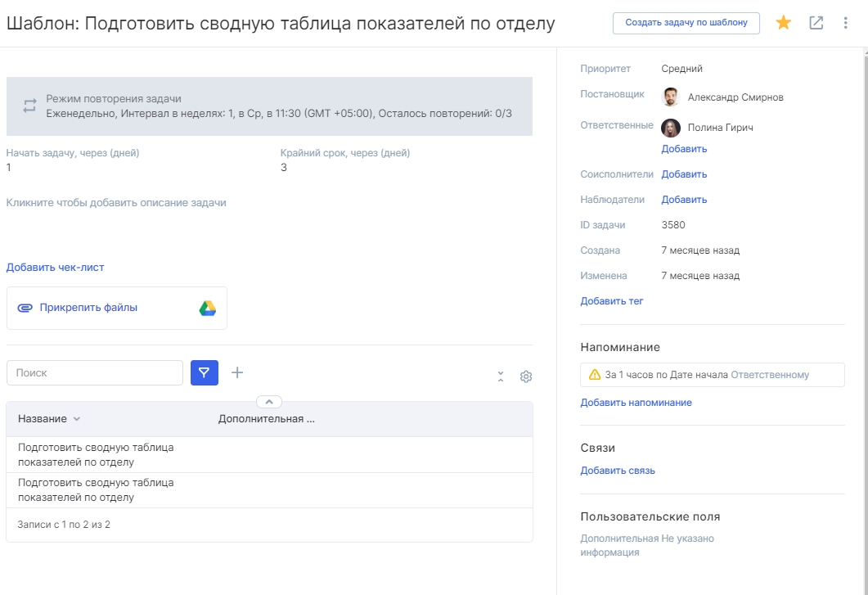Click Добавить next to Наблюдатели
The height and width of the screenshot is (595, 868).
coord(684,200)
